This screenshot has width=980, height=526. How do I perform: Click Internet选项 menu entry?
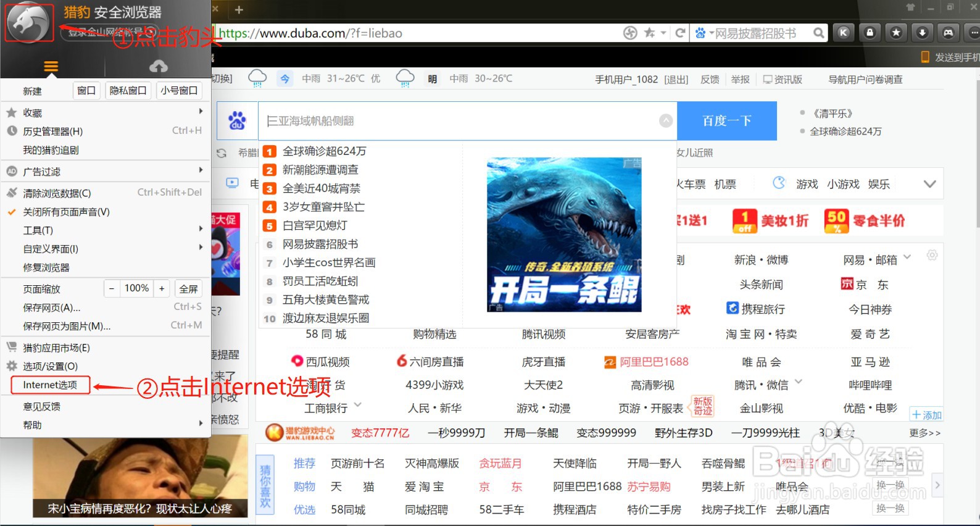[x=51, y=385]
